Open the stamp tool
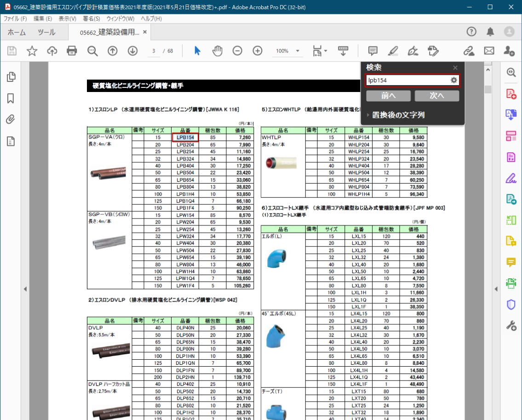Viewport: 522px width, 420px height. click(x=433, y=51)
